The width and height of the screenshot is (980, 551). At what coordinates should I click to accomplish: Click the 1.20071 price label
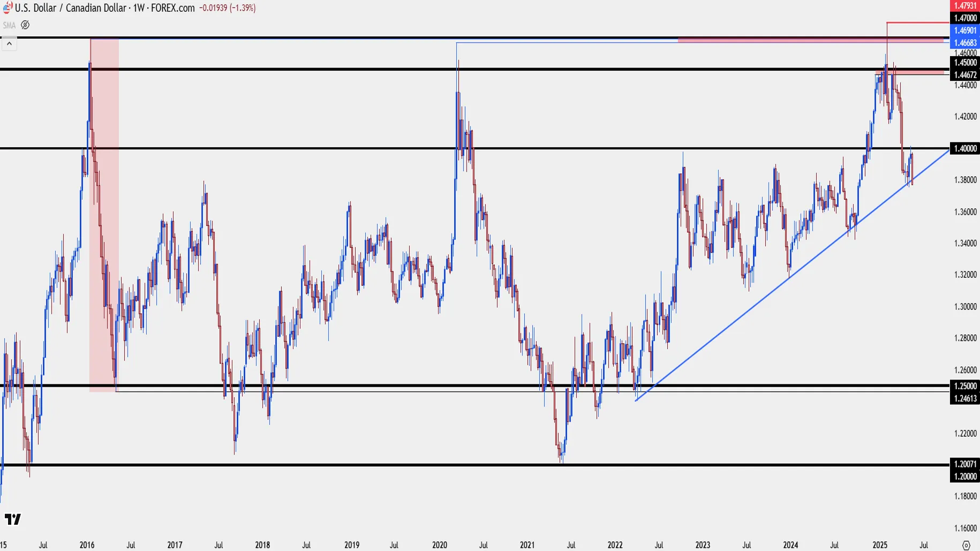pyautogui.click(x=965, y=464)
